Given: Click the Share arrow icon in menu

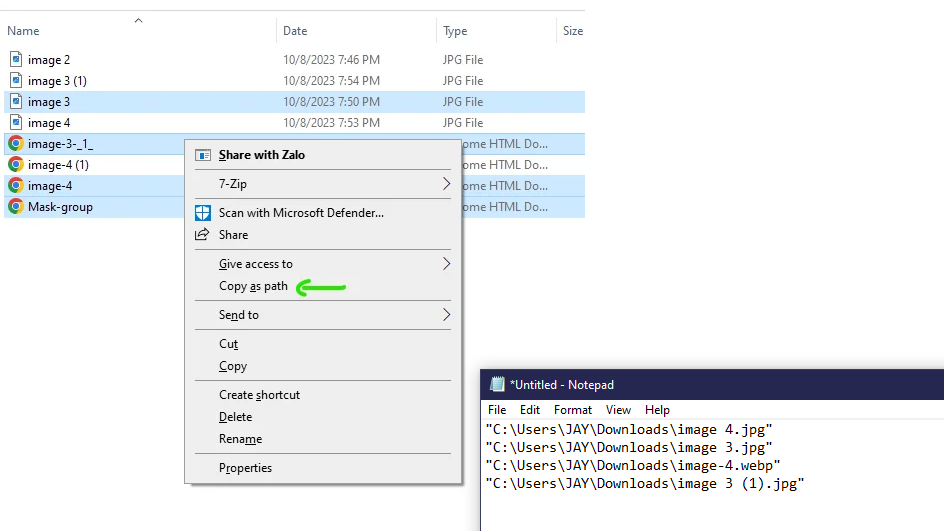Looking at the screenshot, I should coord(202,234).
